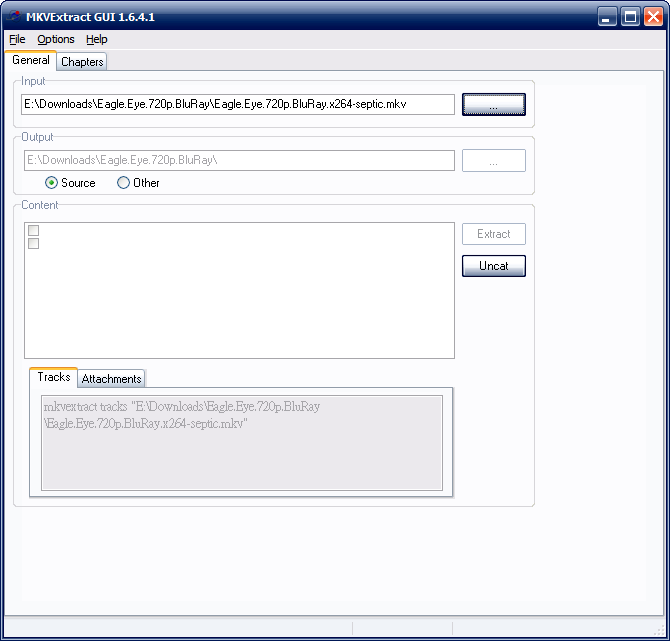Click the Extract button
Screen dimensions: 670x641
(494, 234)
